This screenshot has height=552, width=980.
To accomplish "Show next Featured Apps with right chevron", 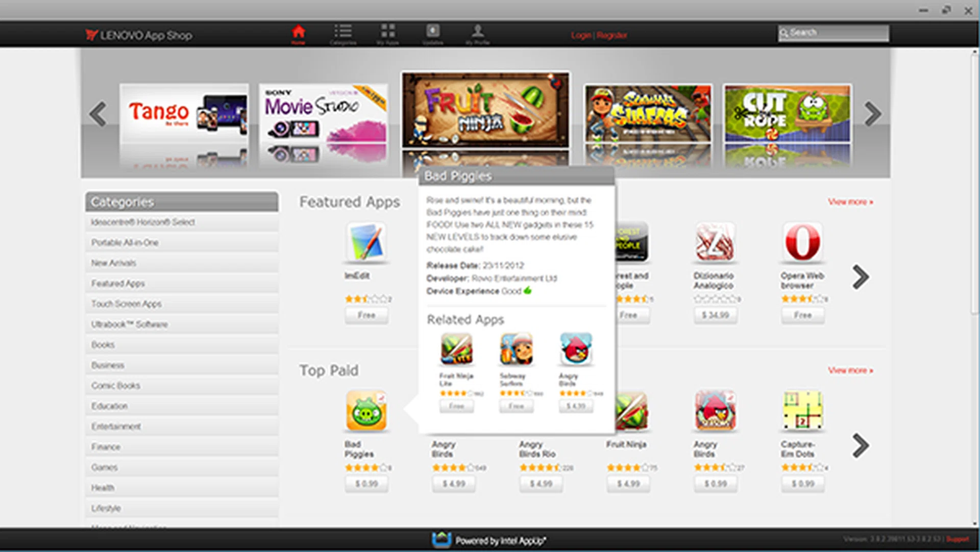I will (x=861, y=277).
